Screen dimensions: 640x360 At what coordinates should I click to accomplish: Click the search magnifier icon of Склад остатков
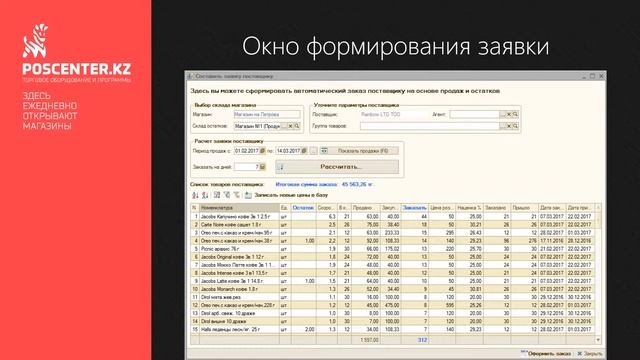297,126
